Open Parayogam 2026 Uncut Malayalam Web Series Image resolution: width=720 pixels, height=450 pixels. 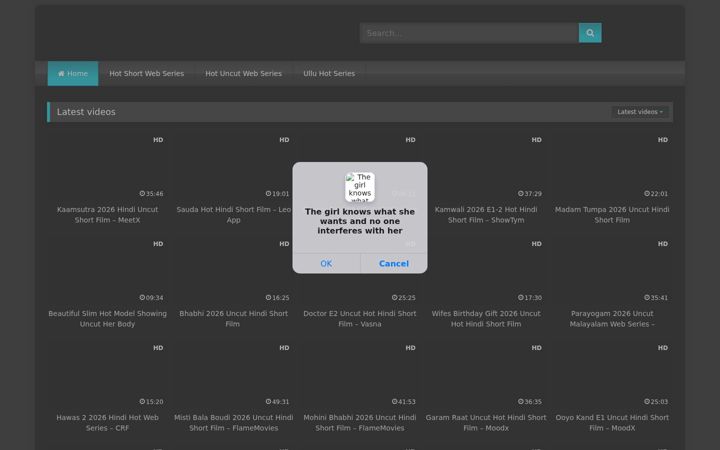(x=612, y=319)
